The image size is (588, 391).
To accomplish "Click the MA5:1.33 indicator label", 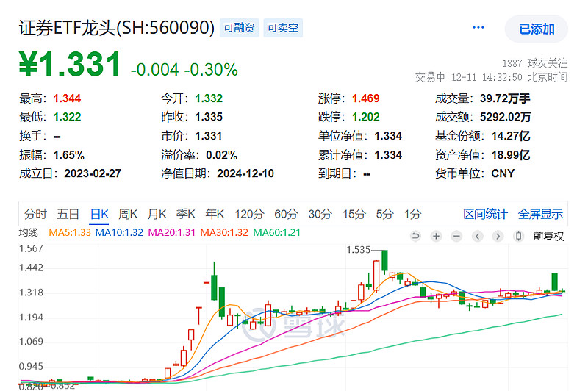I will click(x=70, y=232).
